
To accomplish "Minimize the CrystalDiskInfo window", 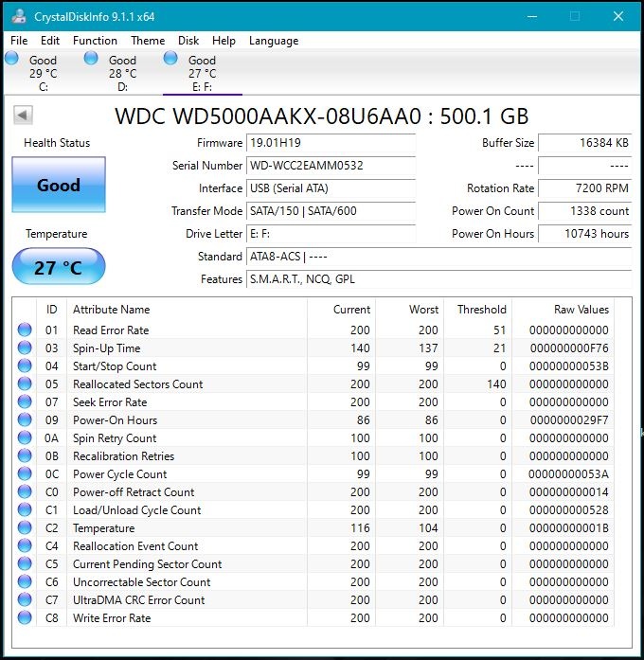I will click(x=532, y=16).
